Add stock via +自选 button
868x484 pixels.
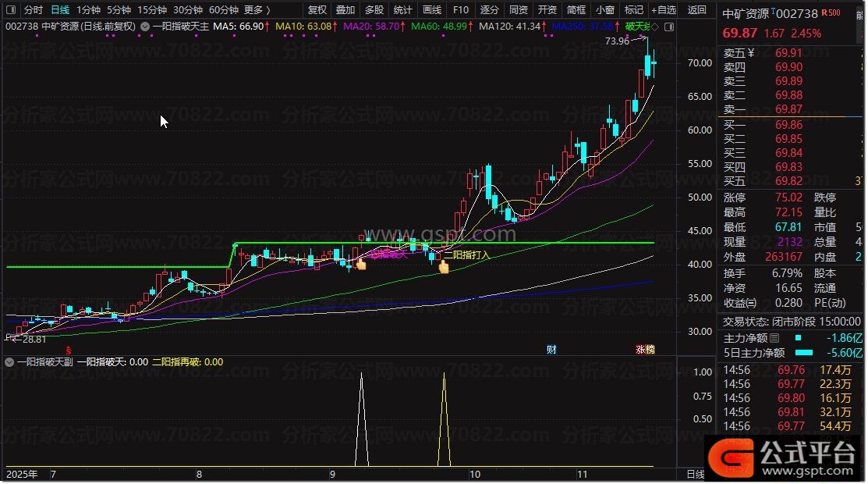tap(664, 10)
